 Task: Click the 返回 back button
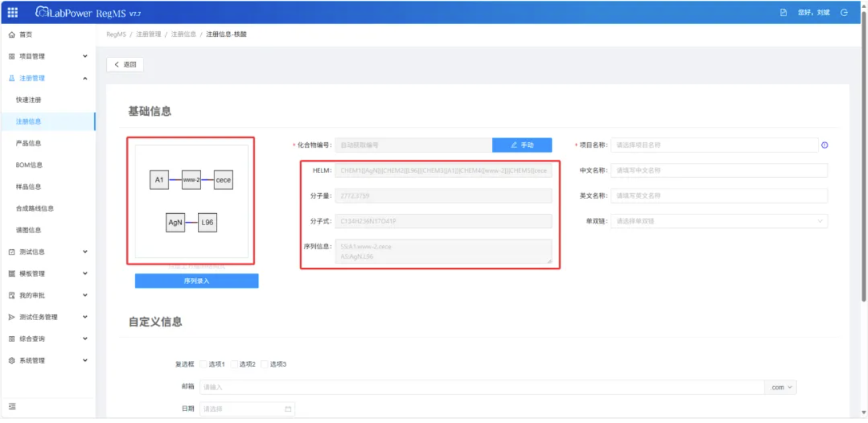(x=125, y=65)
